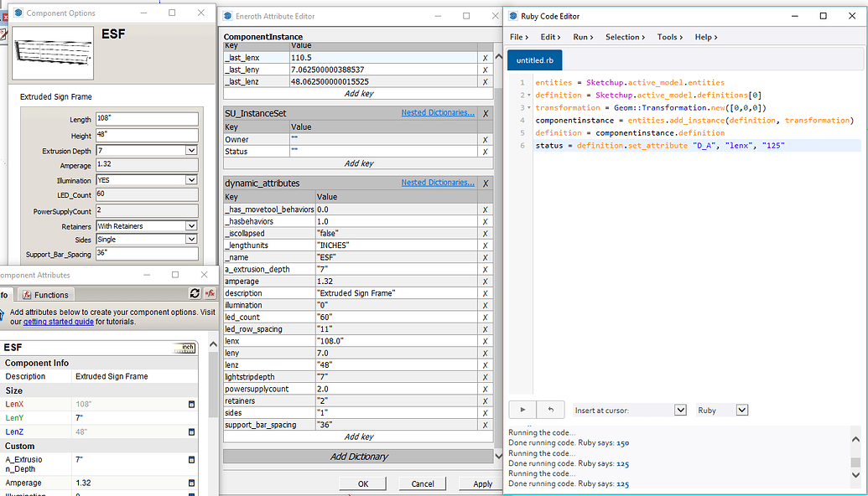Toggle the formula view icon in Component Attributes
The height and width of the screenshot is (496, 868).
click(210, 294)
